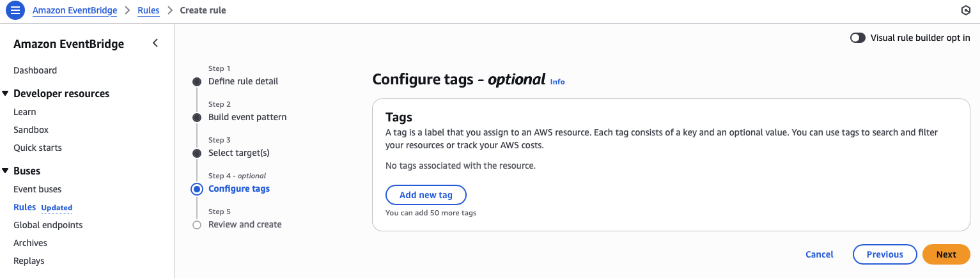The height and width of the screenshot is (278, 980).
Task: Enable the Visual rule builder opt in toggle
Action: point(857,38)
